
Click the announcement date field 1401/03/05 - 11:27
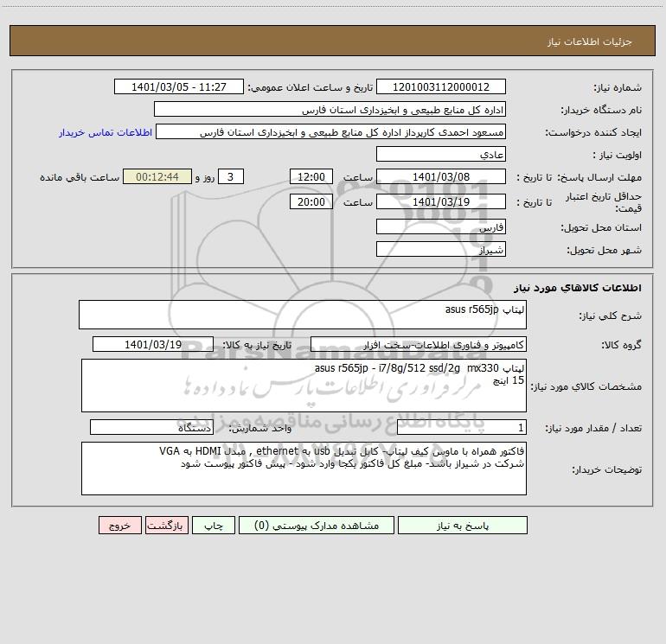pos(179,86)
